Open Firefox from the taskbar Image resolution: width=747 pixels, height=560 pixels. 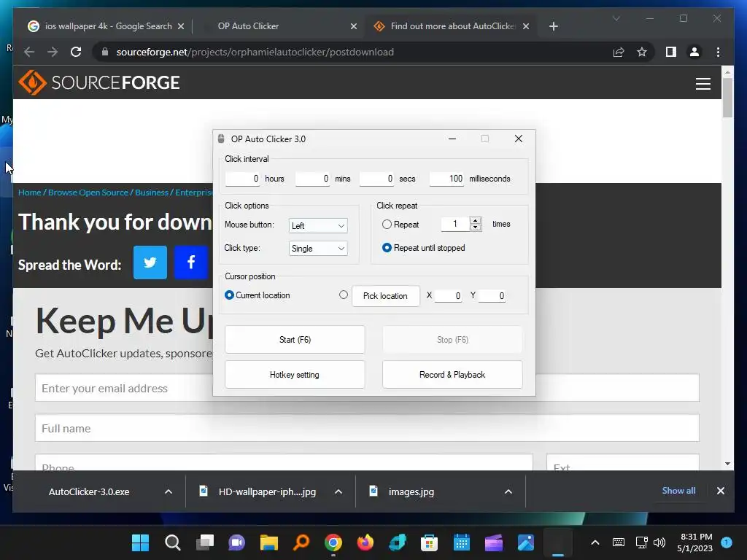(x=365, y=542)
